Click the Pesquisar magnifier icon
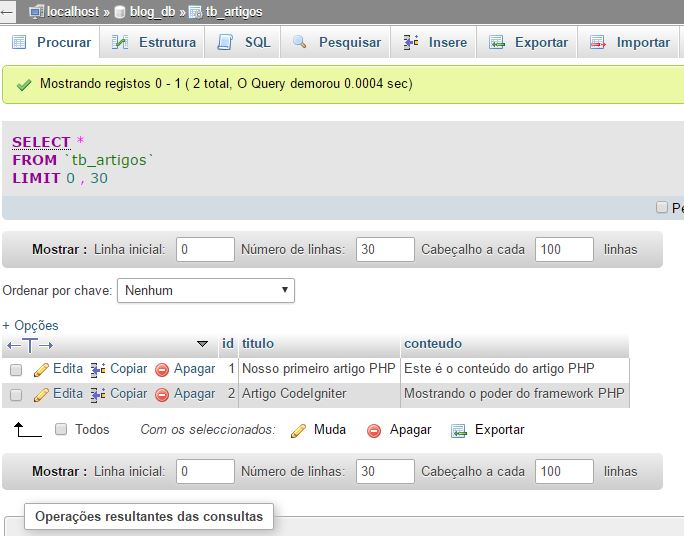Image resolution: width=684 pixels, height=536 pixels. [299, 42]
